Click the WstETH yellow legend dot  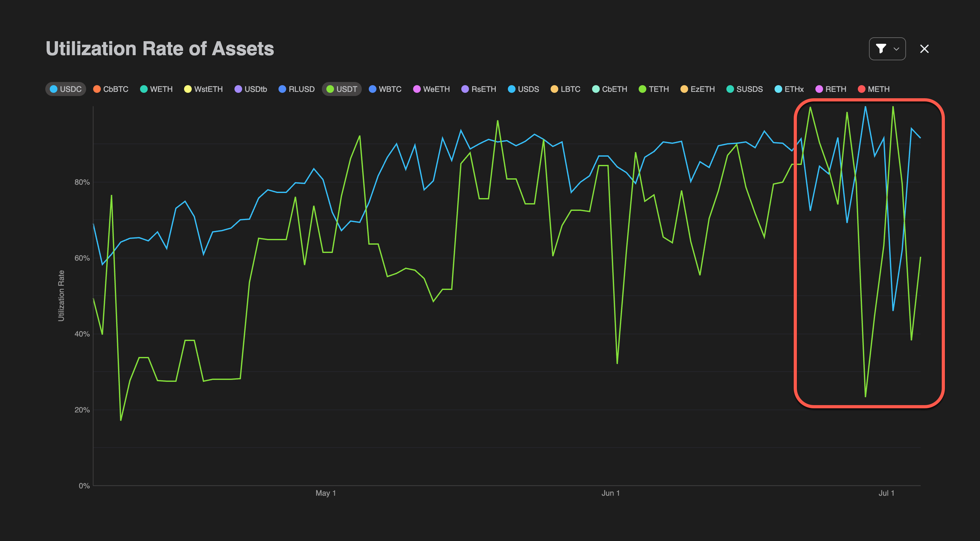pos(188,89)
